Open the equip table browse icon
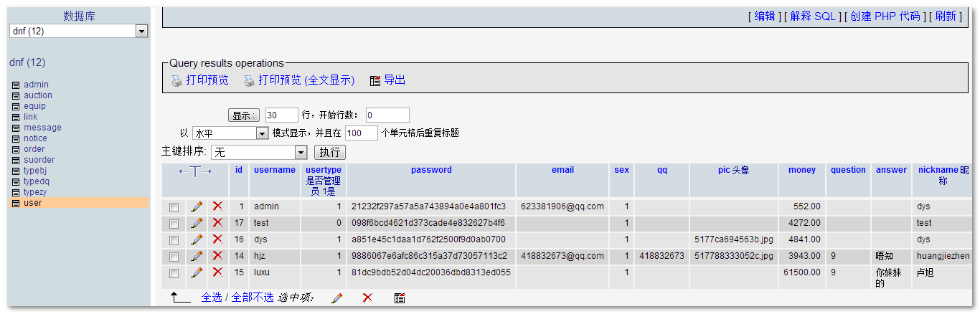Image resolution: width=980 pixels, height=314 pixels. pyautogui.click(x=16, y=106)
